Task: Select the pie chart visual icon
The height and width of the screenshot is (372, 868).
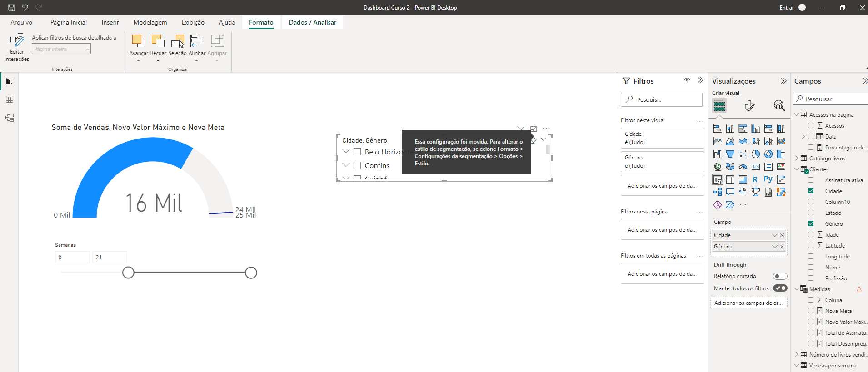Action: tap(755, 154)
